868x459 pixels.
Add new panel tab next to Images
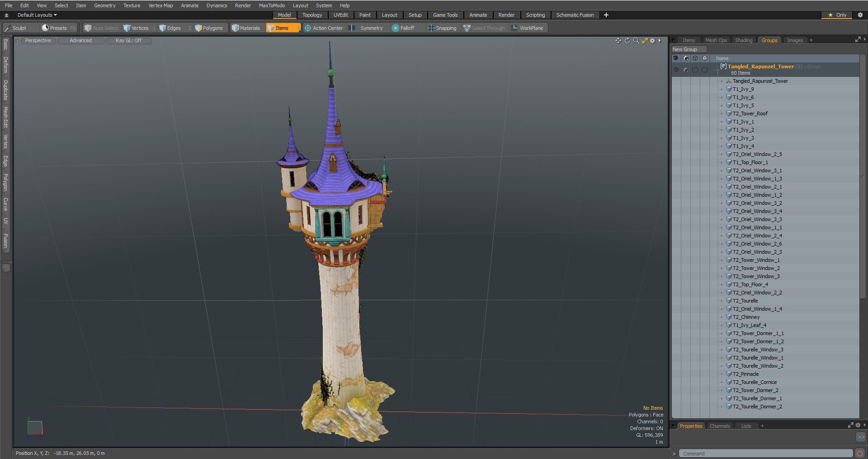click(811, 40)
